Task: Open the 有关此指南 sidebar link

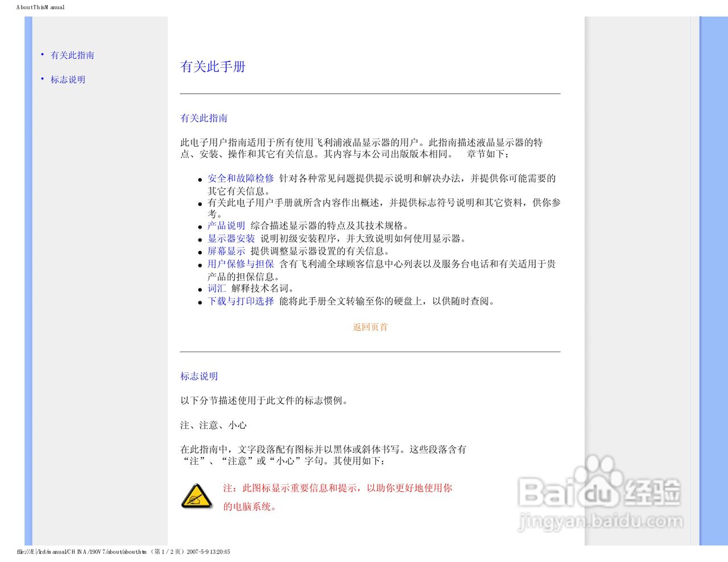Action: pos(72,55)
